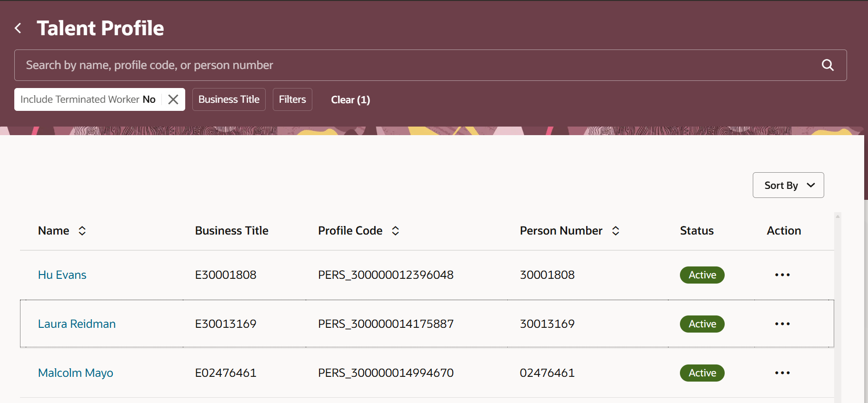This screenshot has height=403, width=868.
Task: Click Active status badge for Malcolm Mayo
Action: coord(702,373)
